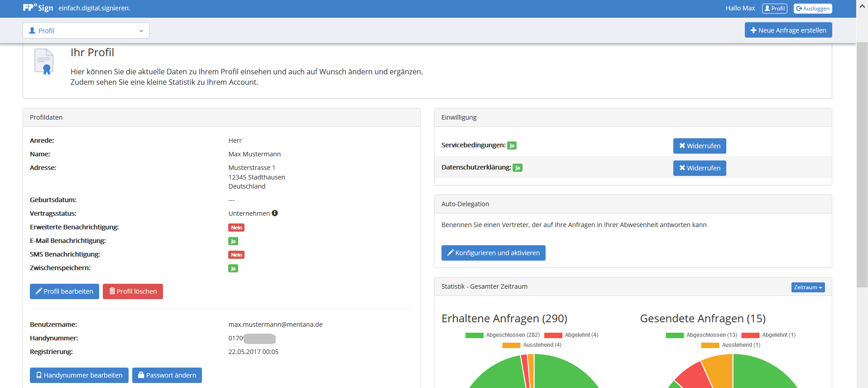Click the scrollbar up arrow
868x388 pixels.
(x=862, y=7)
